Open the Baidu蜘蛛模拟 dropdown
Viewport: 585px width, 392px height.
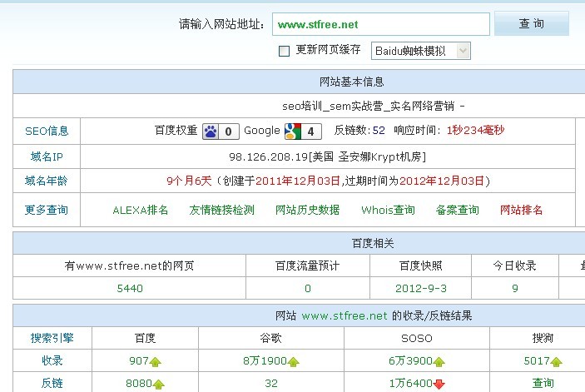(x=420, y=51)
